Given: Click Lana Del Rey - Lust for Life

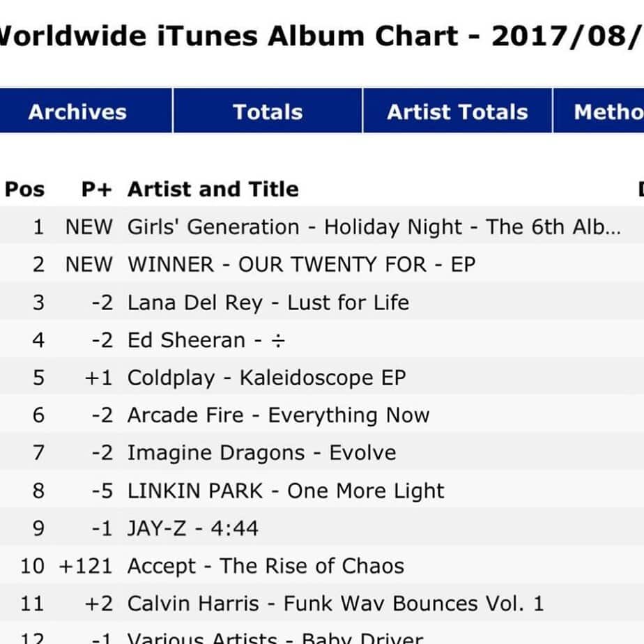Looking at the screenshot, I should (268, 302).
